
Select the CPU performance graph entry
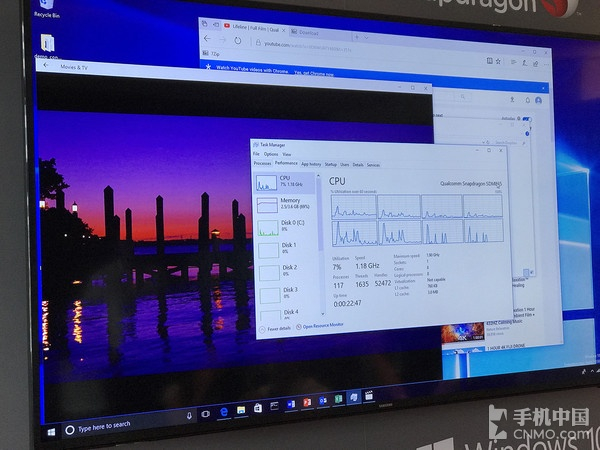point(285,182)
